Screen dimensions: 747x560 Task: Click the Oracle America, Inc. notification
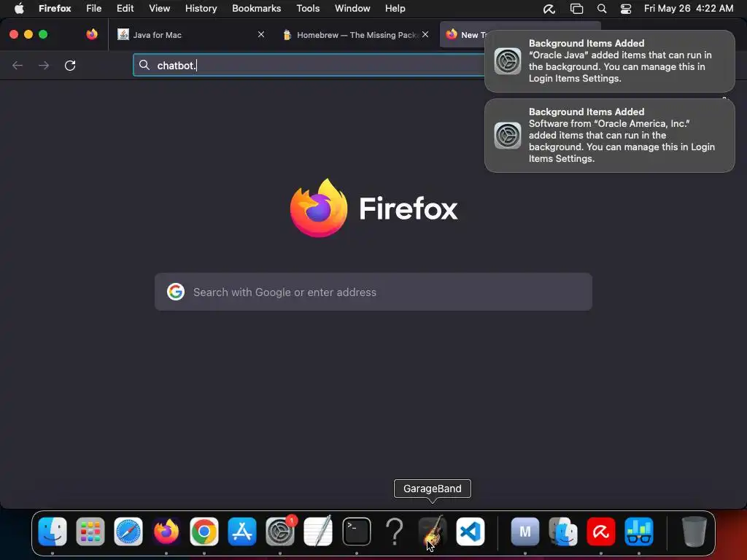[610, 135]
